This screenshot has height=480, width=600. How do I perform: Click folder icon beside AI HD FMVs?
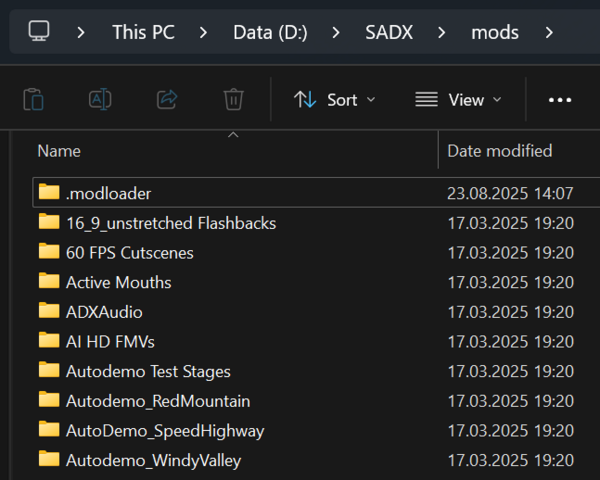pyautogui.click(x=49, y=340)
